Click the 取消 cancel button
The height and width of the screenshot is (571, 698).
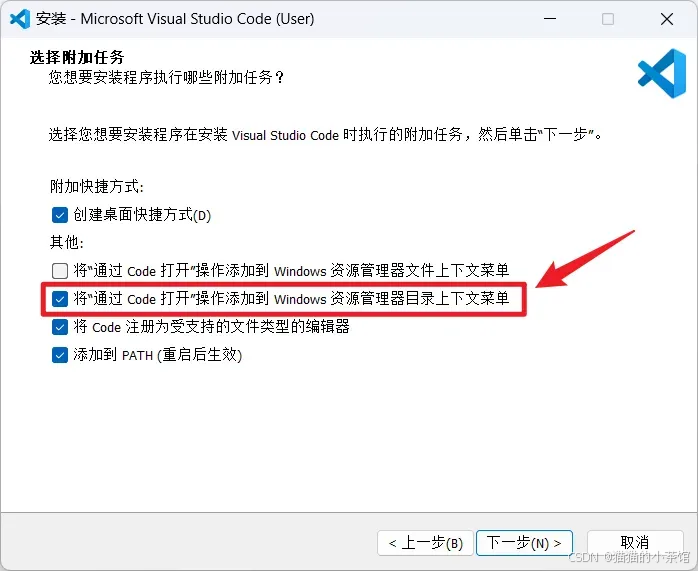tap(635, 543)
